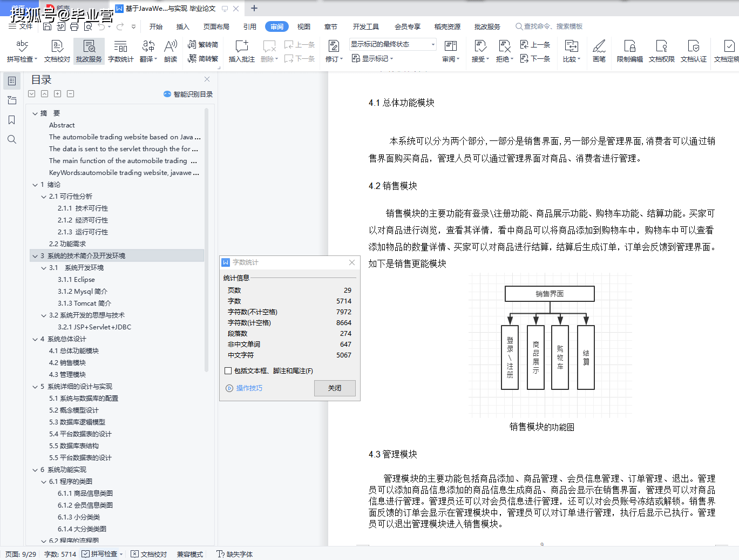
Task: Start 朗读 read aloud
Action: pyautogui.click(x=170, y=51)
